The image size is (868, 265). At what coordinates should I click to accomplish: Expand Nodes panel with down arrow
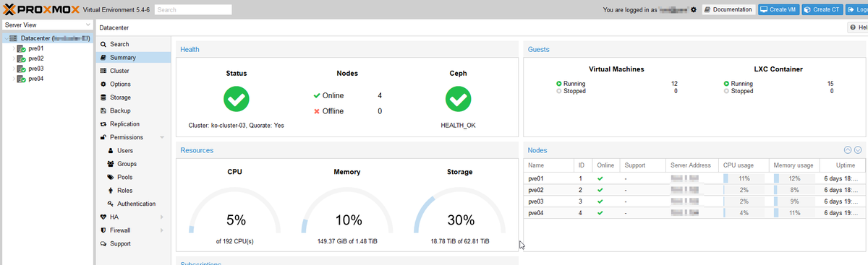click(858, 150)
